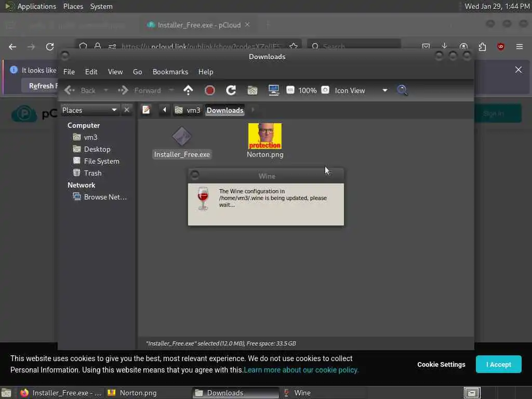Open the System panel menu
This screenshot has height=399, width=532.
tap(101, 6)
